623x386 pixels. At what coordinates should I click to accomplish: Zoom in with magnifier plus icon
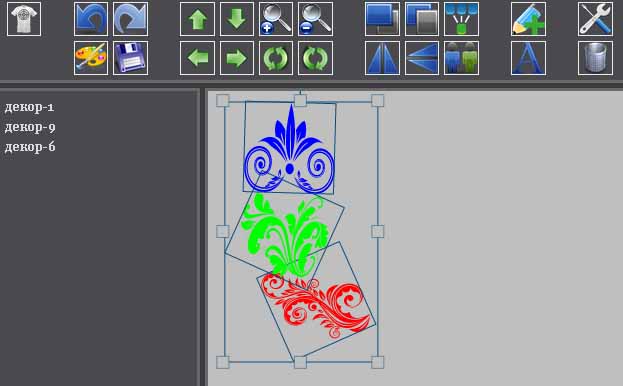[276, 19]
